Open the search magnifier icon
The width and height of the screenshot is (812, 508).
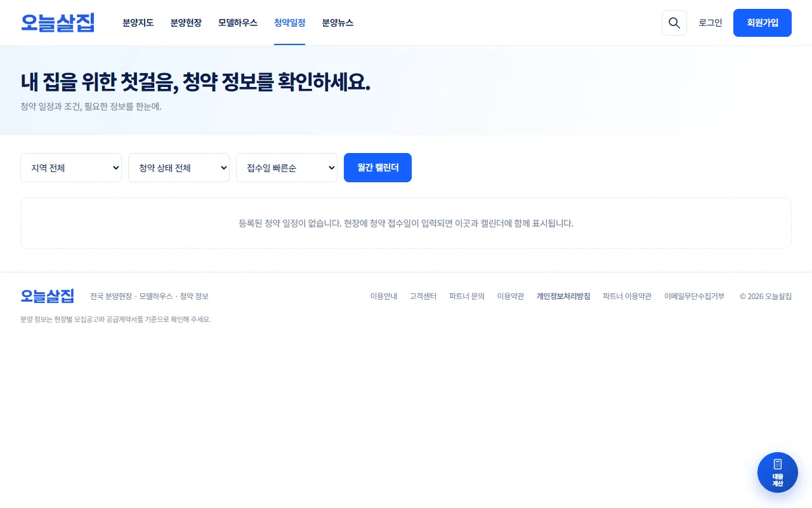[674, 23]
